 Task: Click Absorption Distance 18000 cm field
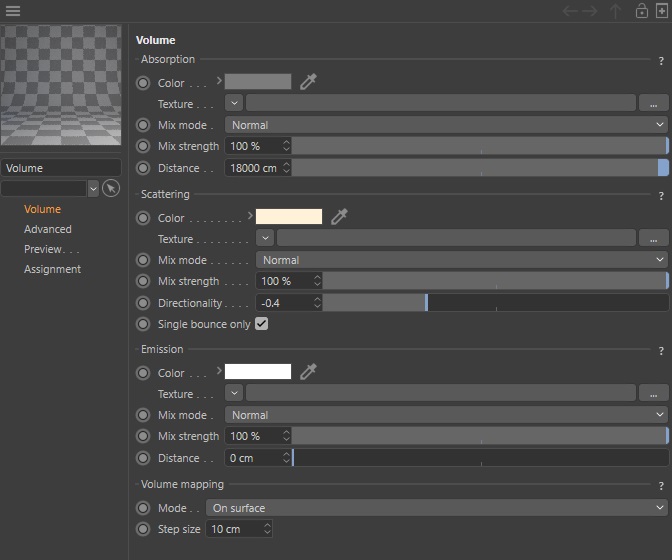point(253,168)
